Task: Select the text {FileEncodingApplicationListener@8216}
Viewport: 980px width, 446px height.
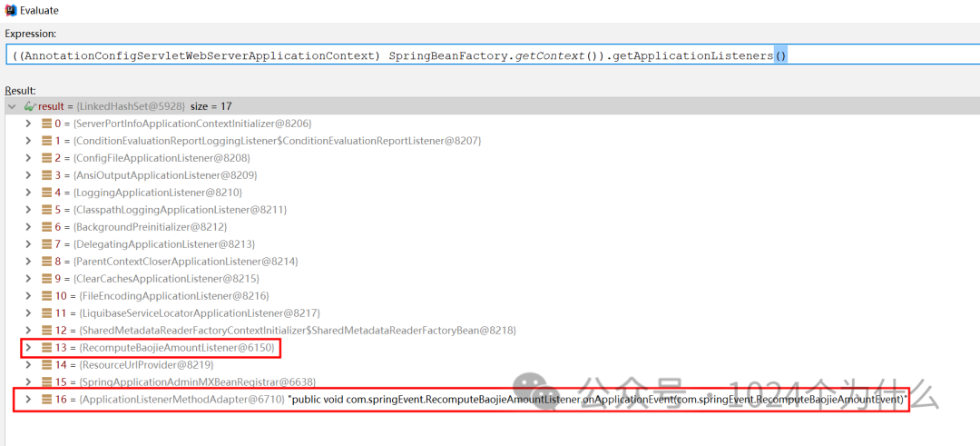Action: coord(173,295)
